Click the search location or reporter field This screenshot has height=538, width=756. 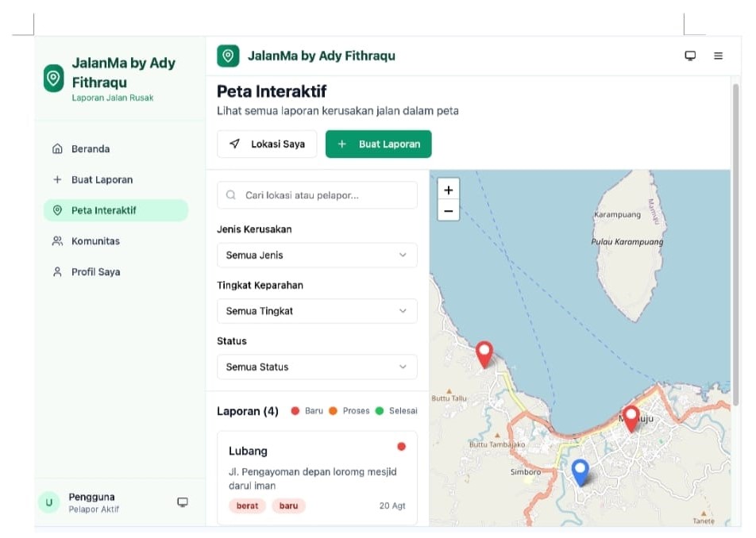317,195
